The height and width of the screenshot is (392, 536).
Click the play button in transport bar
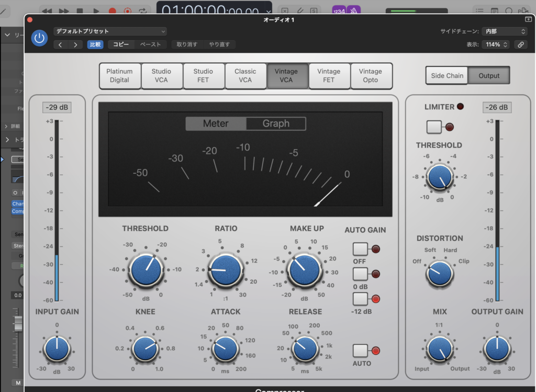(96, 10)
